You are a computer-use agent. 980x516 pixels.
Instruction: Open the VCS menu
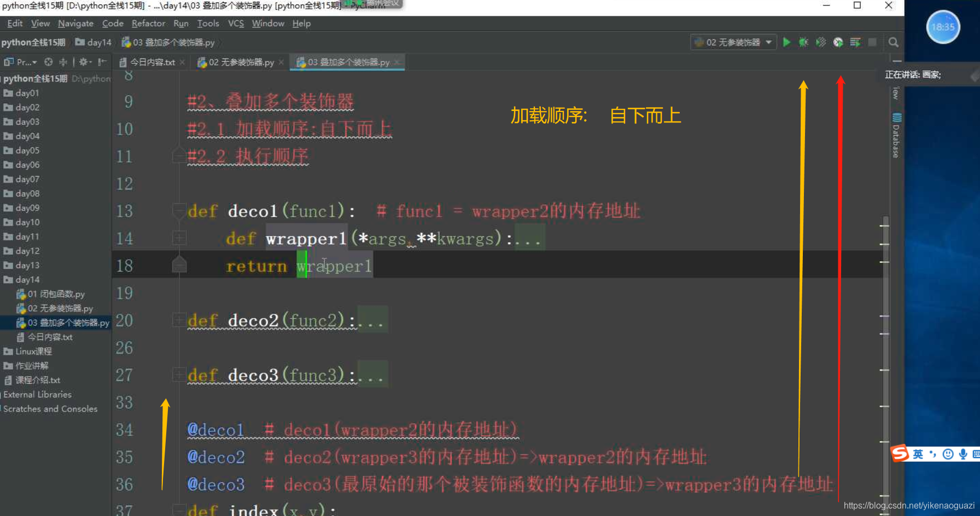(x=236, y=24)
